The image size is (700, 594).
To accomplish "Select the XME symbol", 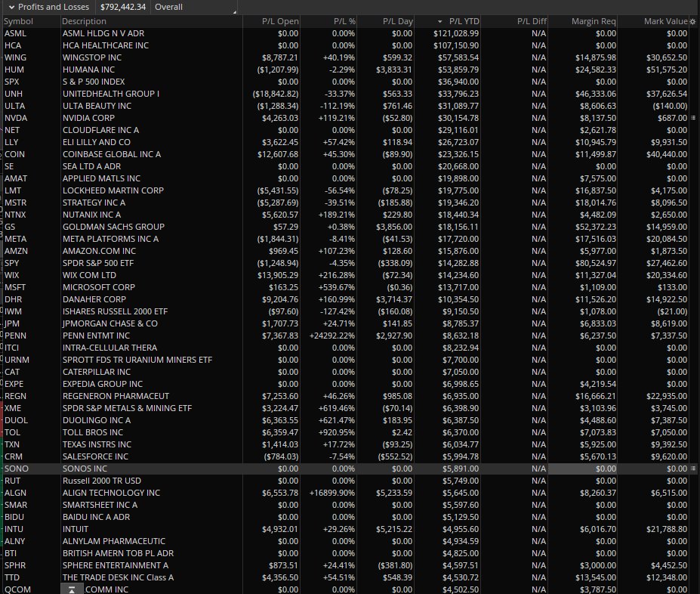I will (13, 408).
